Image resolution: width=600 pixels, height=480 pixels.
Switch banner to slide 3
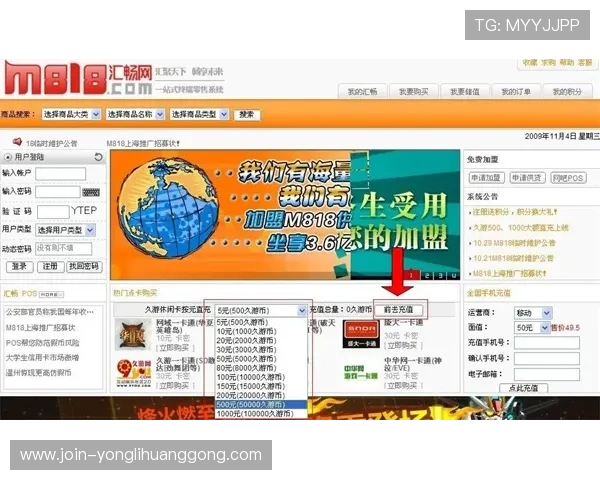pyautogui.click(x=440, y=275)
